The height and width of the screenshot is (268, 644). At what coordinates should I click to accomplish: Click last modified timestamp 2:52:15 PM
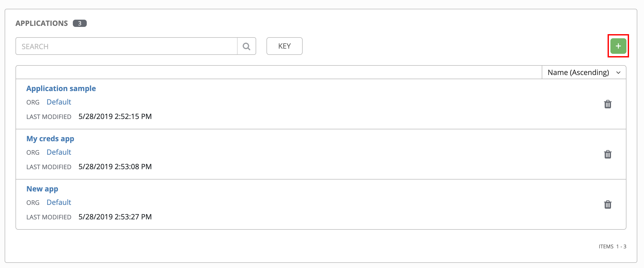click(x=115, y=116)
